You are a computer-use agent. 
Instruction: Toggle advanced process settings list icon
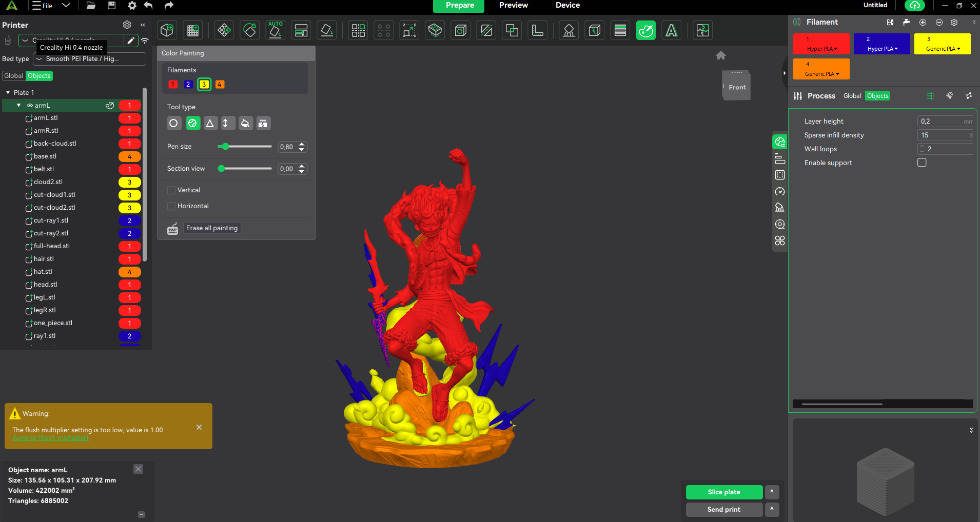tap(930, 96)
